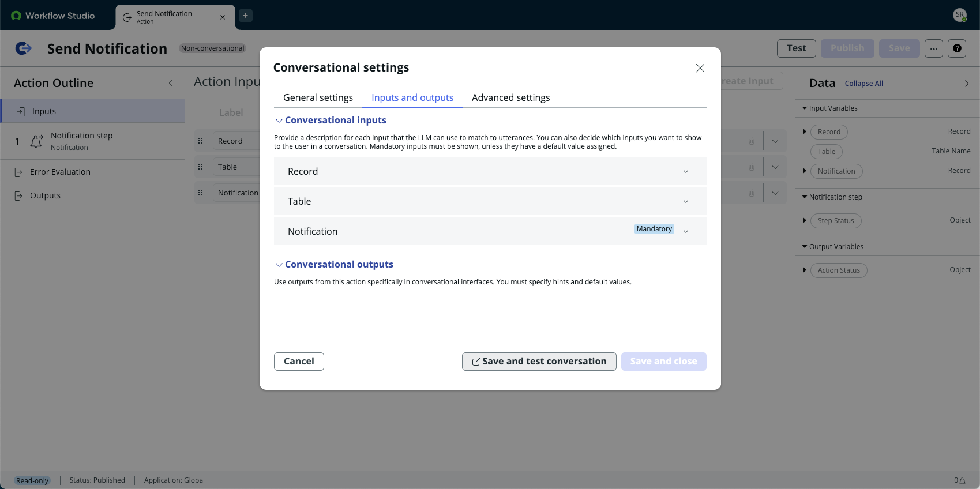The height and width of the screenshot is (489, 980).
Task: Delete the Notification input via trash icon
Action: pos(752,193)
